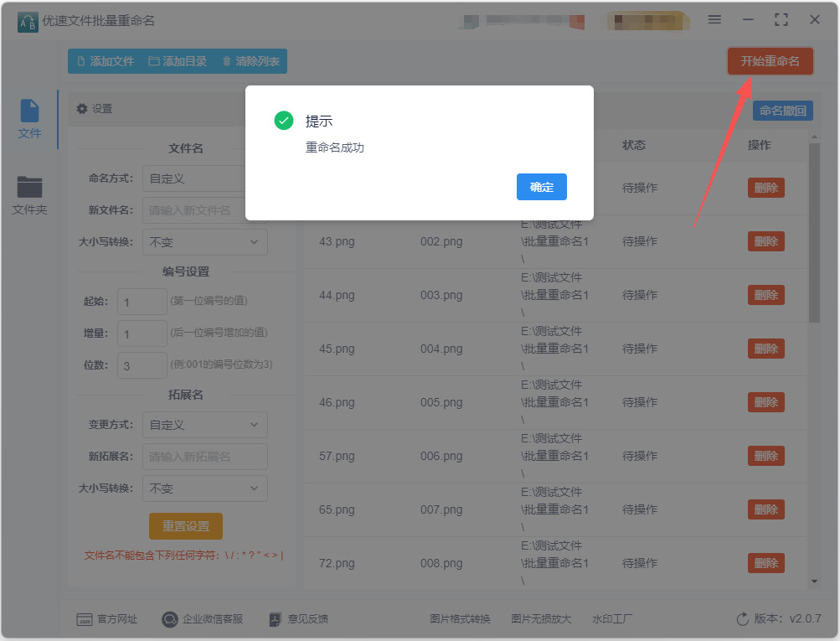Select the 002.png new name cell
Screen dimensions: 840x641
tap(441, 241)
